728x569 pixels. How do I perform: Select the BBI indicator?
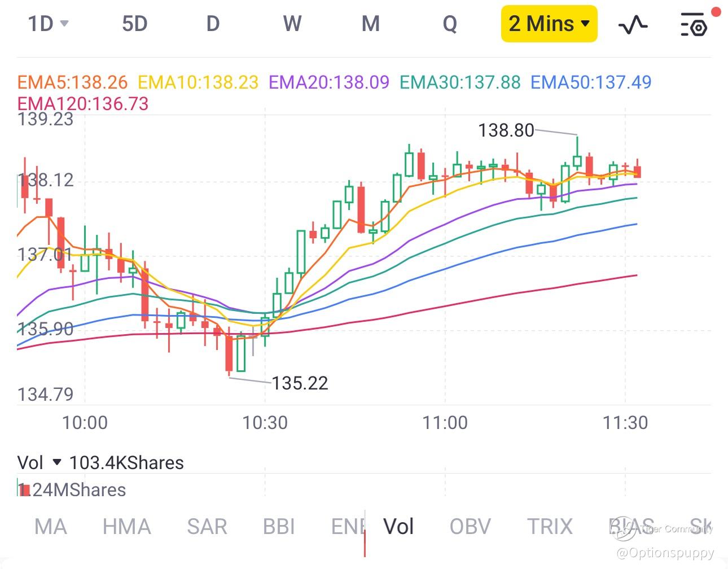pos(279,527)
